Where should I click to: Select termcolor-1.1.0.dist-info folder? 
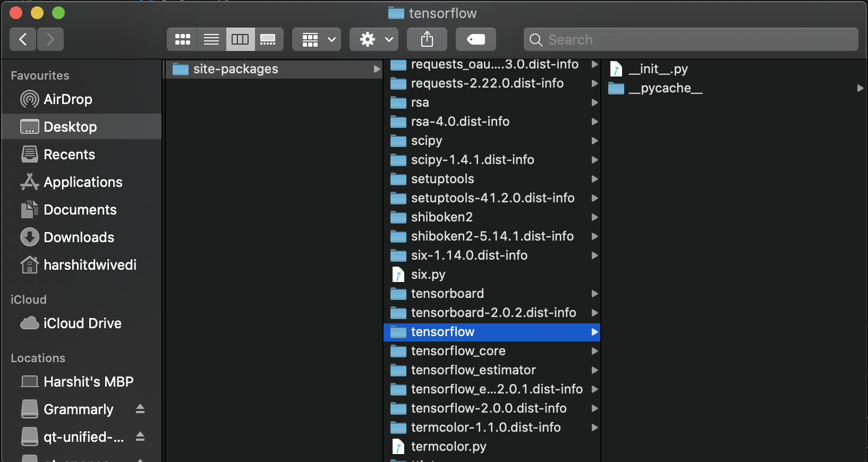tap(492, 427)
